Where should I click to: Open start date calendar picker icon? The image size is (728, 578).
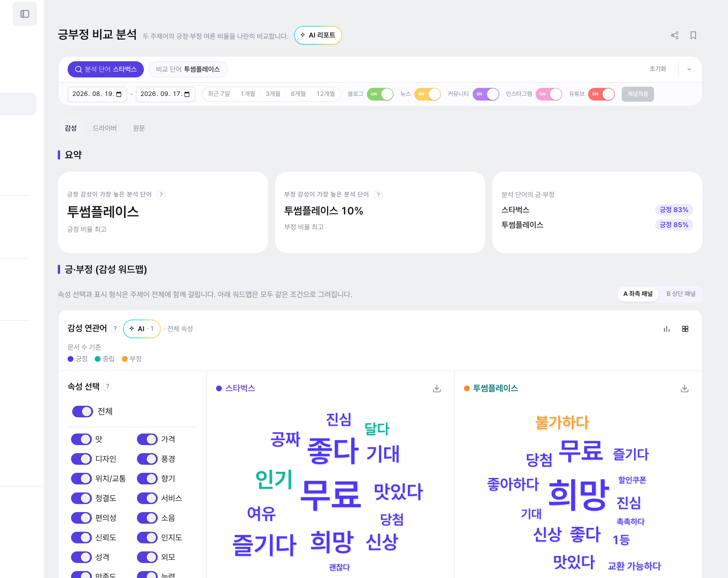coord(119,94)
